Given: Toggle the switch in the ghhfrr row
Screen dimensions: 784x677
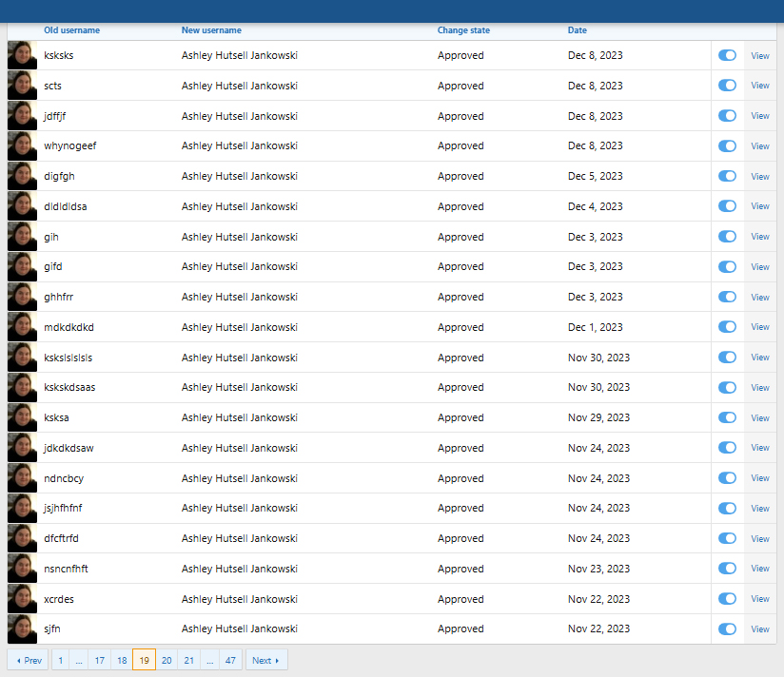Looking at the screenshot, I should (x=727, y=297).
